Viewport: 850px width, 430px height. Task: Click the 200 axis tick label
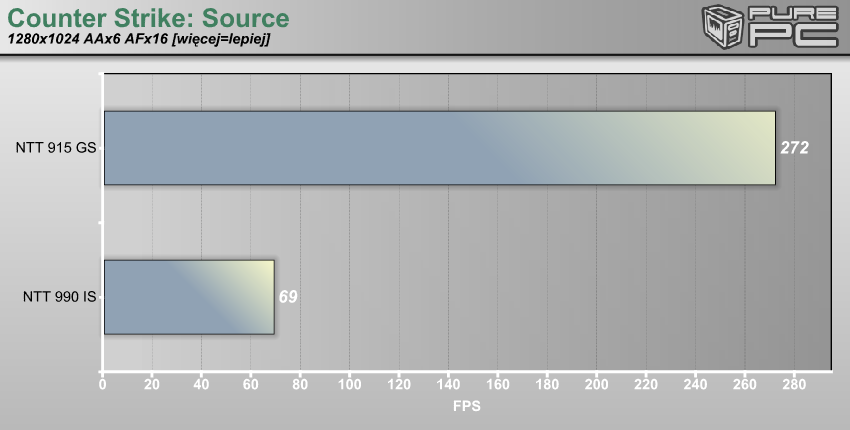point(596,384)
